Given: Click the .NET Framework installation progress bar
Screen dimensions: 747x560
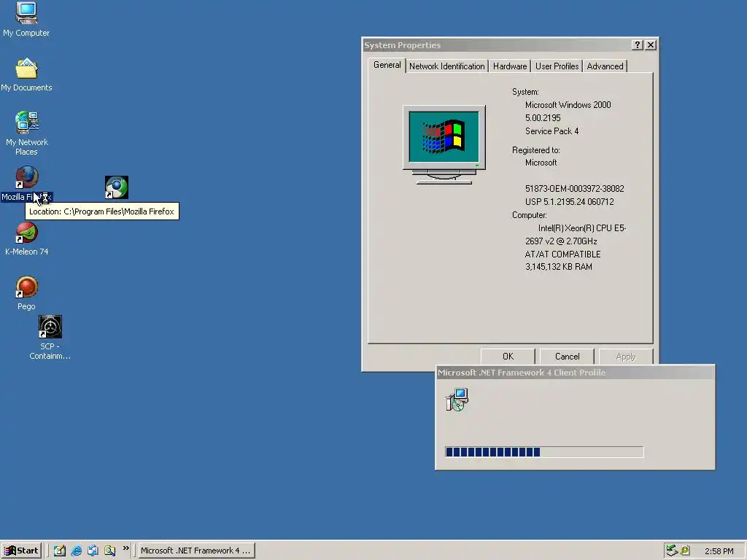Looking at the screenshot, I should 544,452.
